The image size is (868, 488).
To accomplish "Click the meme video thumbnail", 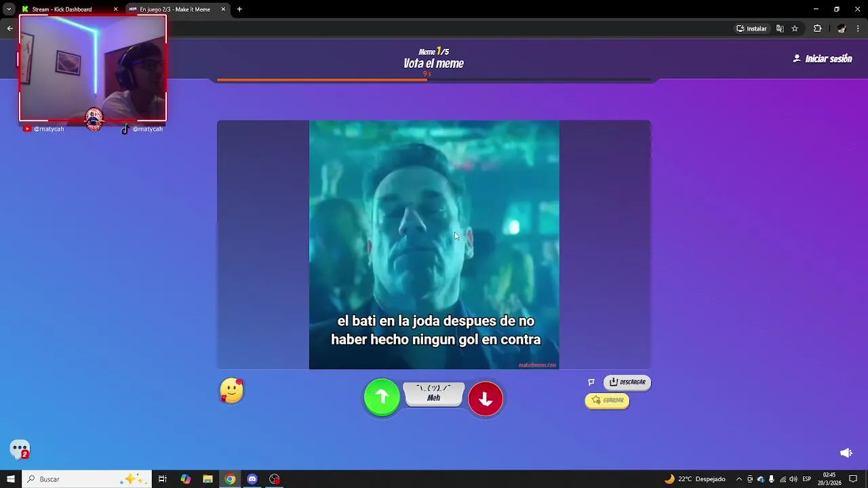I will click(x=434, y=245).
